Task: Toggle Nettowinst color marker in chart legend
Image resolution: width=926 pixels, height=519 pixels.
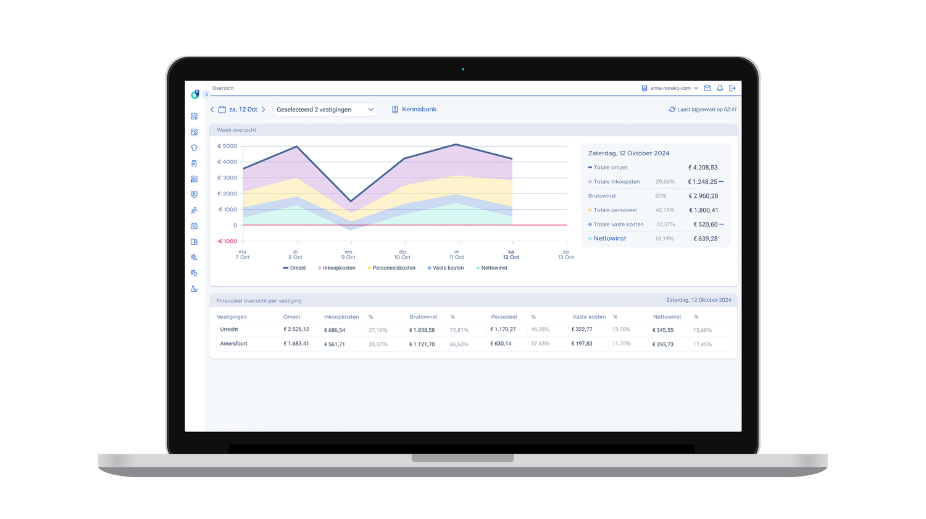Action: [x=480, y=268]
